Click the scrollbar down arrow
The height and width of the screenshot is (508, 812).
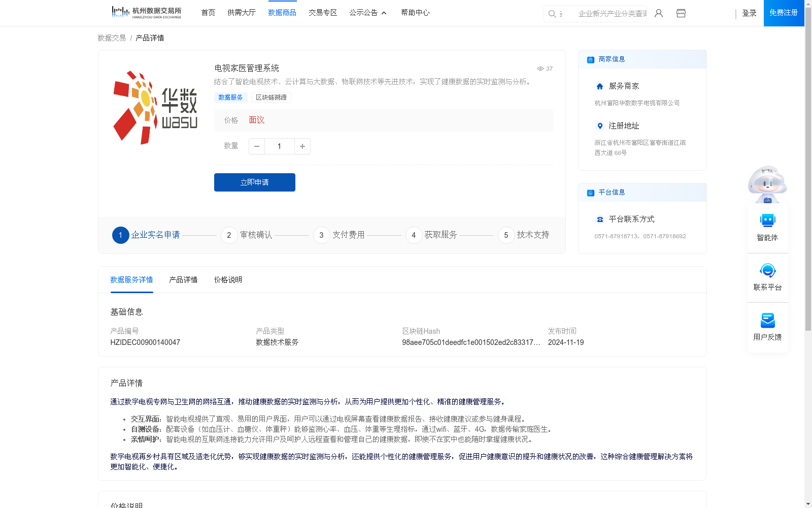click(x=808, y=504)
